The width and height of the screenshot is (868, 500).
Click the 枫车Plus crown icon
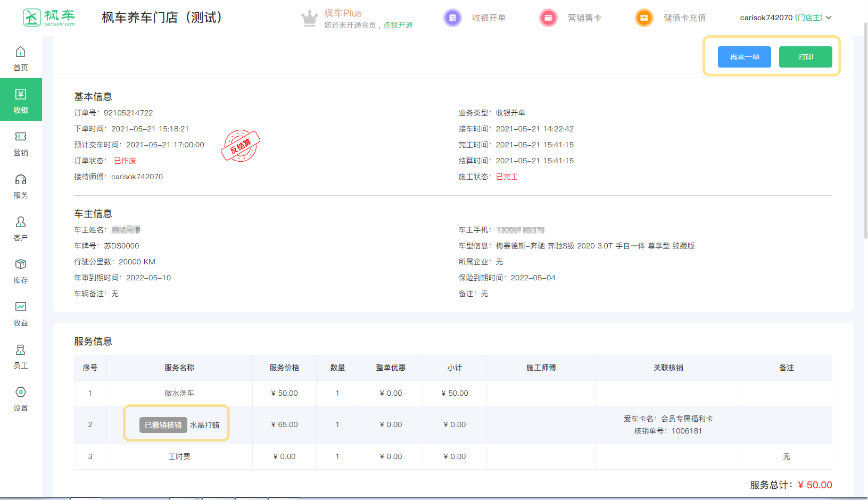(x=309, y=19)
